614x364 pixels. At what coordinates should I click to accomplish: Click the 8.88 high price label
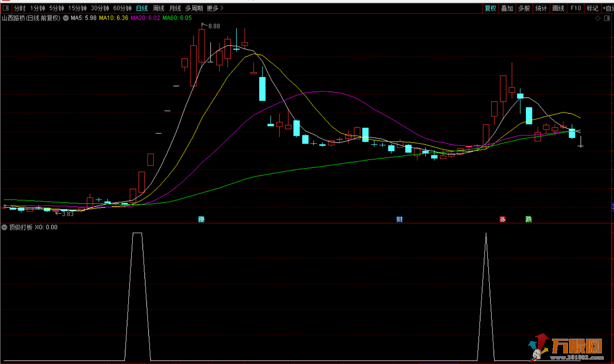[x=214, y=26]
